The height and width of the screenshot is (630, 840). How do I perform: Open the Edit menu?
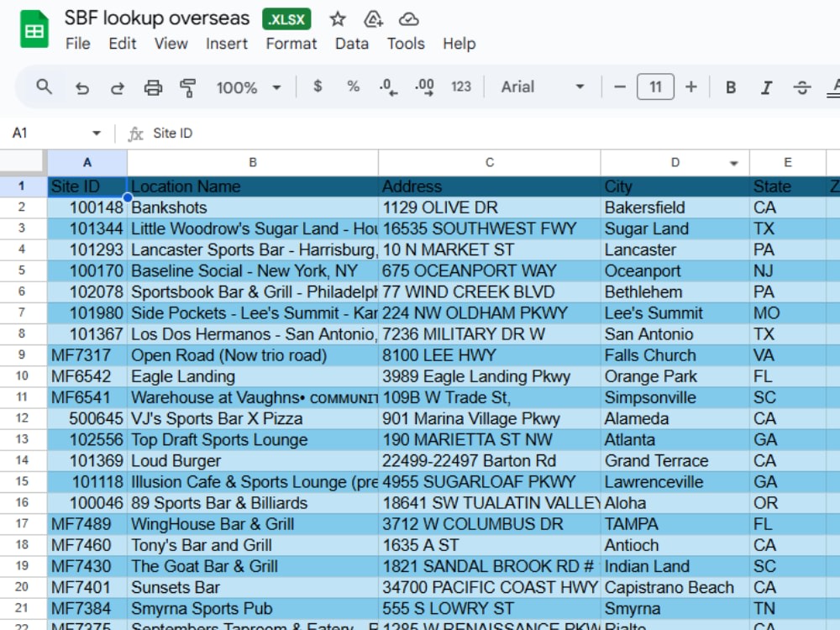[x=122, y=44]
